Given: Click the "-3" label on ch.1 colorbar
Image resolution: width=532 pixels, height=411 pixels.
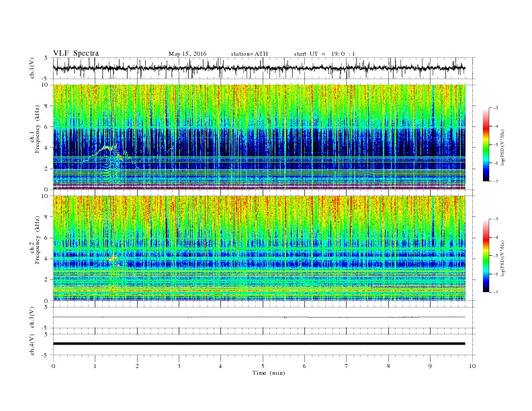Looking at the screenshot, I should (496, 108).
